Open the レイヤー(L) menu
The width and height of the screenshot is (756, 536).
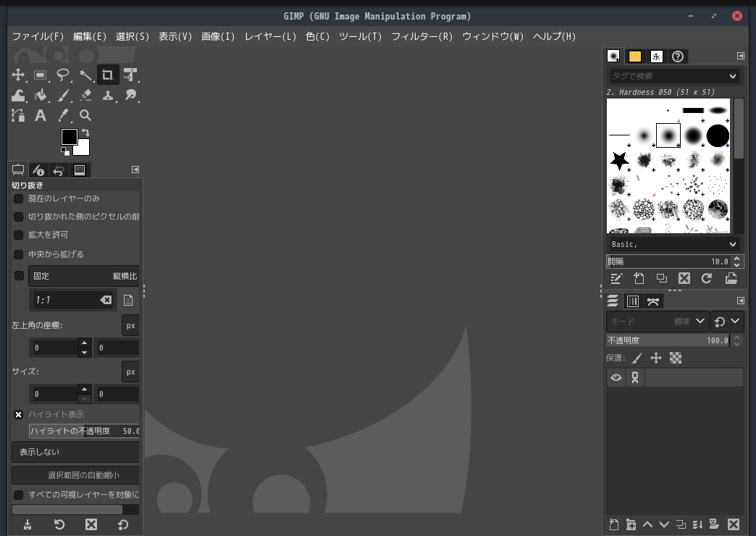pos(270,36)
